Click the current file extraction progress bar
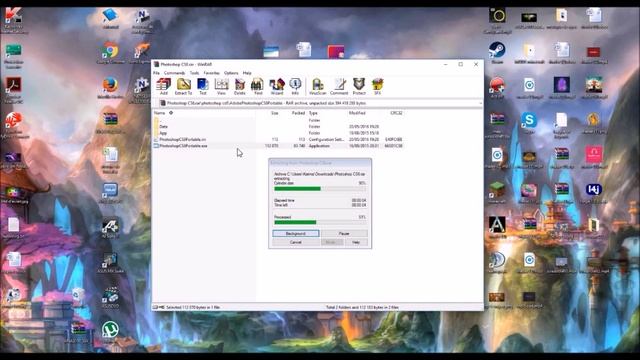The image size is (640, 360). pos(320,189)
